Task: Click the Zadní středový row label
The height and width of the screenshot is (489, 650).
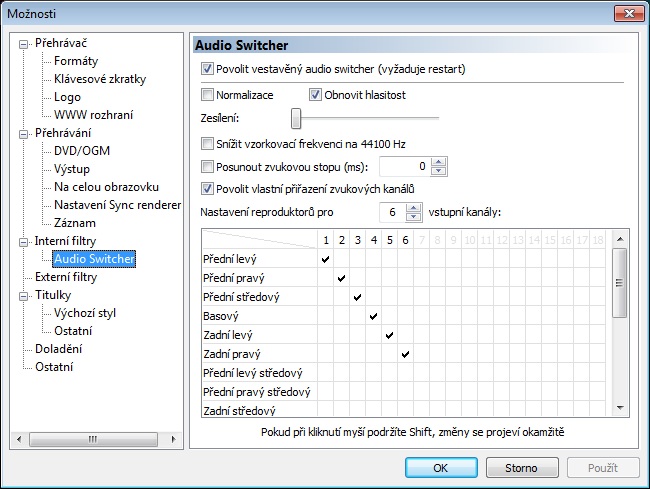Action: click(239, 411)
